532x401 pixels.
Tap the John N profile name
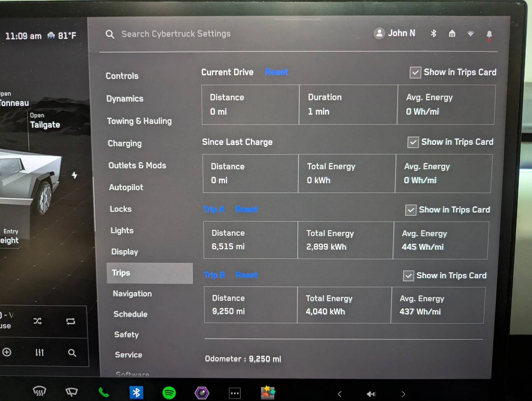point(401,33)
